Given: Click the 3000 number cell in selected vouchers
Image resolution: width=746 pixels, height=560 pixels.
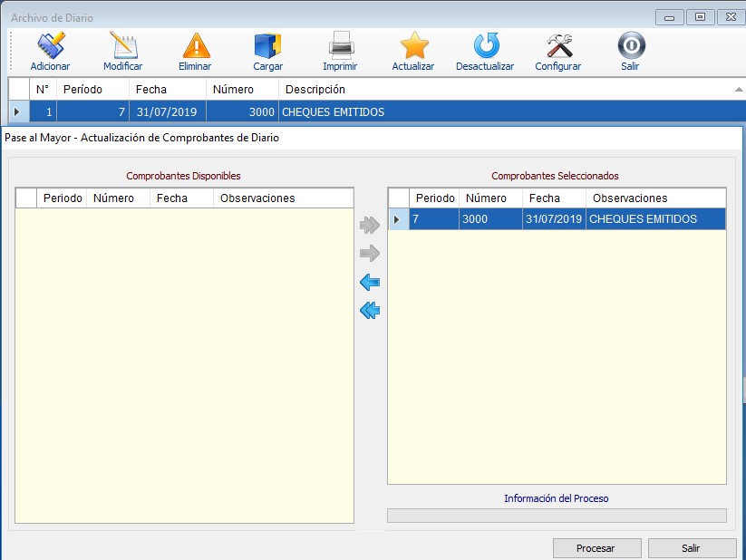Looking at the screenshot, I should (490, 219).
